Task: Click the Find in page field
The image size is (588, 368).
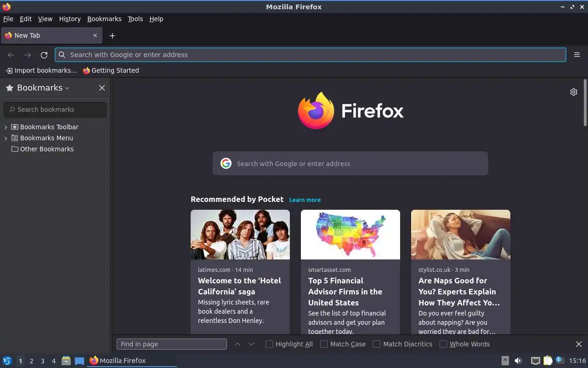Action: [x=172, y=344]
